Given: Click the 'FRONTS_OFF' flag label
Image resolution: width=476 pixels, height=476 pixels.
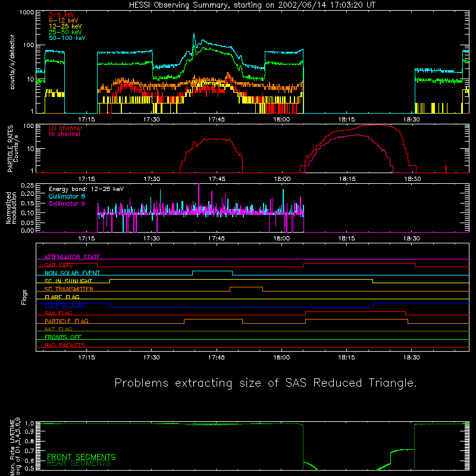Looking at the screenshot, I should point(63,337).
